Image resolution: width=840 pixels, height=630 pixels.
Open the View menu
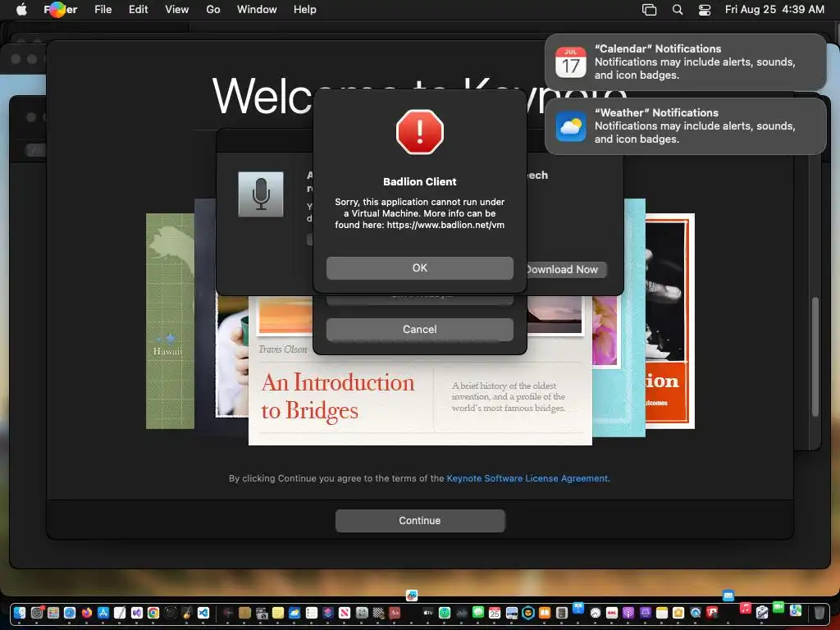[x=177, y=10]
